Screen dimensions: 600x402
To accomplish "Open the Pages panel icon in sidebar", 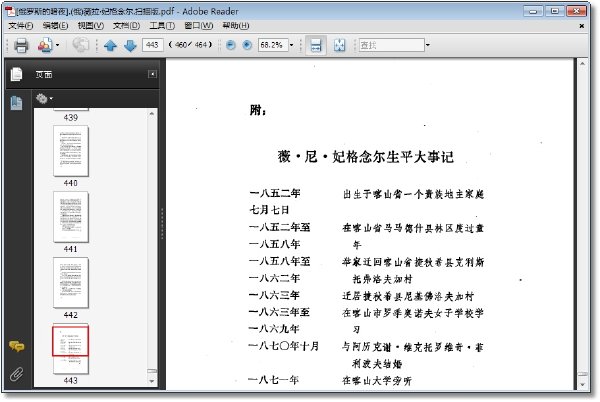I will pos(16,74).
